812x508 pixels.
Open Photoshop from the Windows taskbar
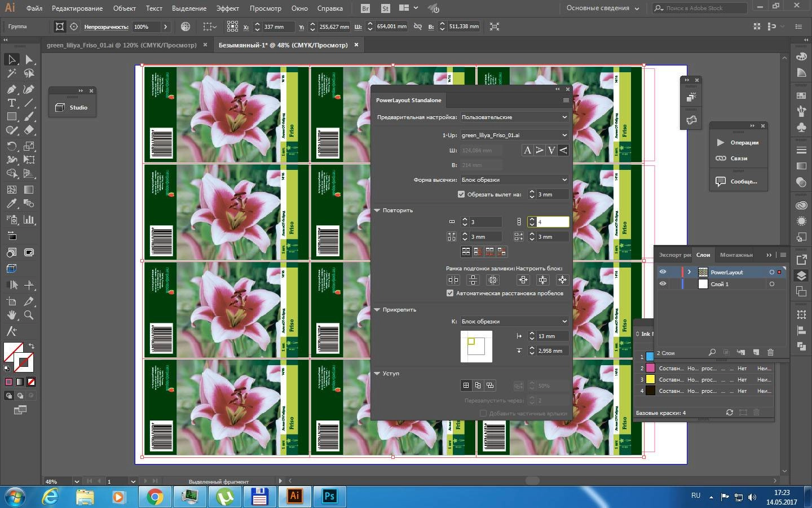pyautogui.click(x=329, y=496)
